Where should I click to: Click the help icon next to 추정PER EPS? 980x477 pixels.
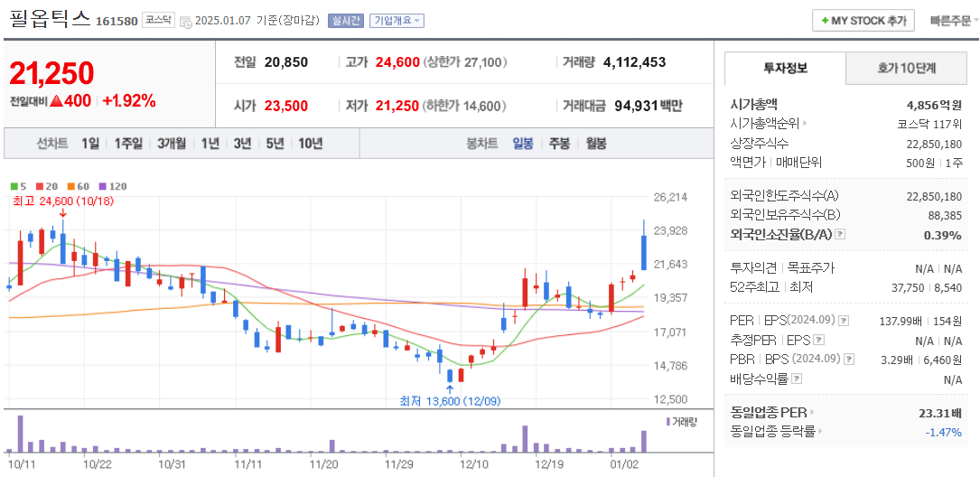coord(819,340)
